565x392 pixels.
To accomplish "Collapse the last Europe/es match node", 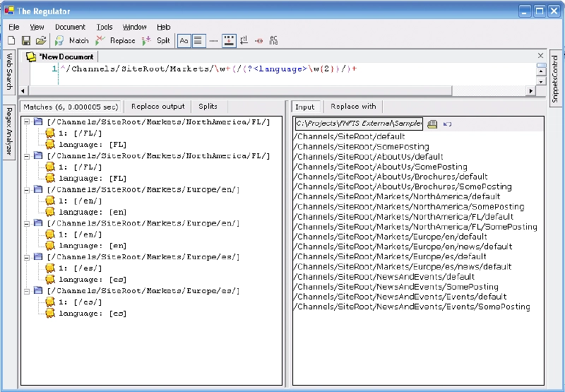I will pyautogui.click(x=27, y=291).
